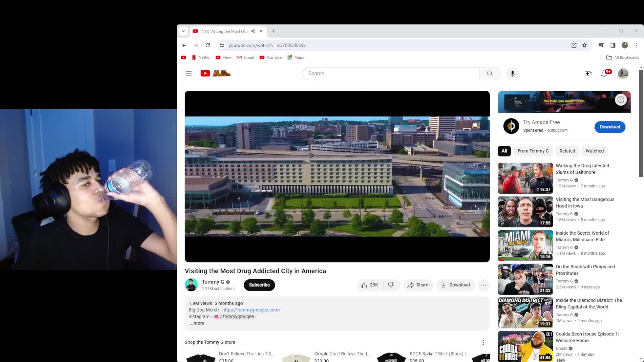This screenshot has width=644, height=362.
Task: Open the unlabeled YouTube bookmark icon
Action: [183, 57]
